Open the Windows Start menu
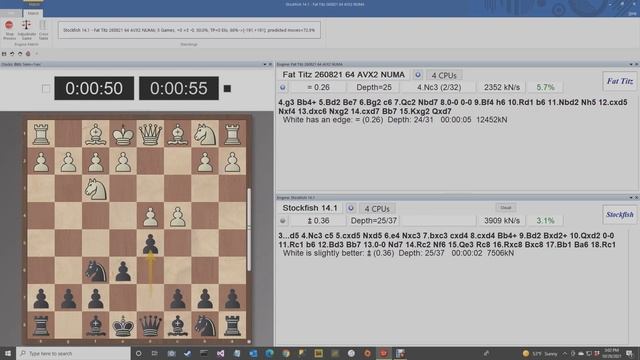Viewport: 640px width, 360px height. click(x=7, y=353)
